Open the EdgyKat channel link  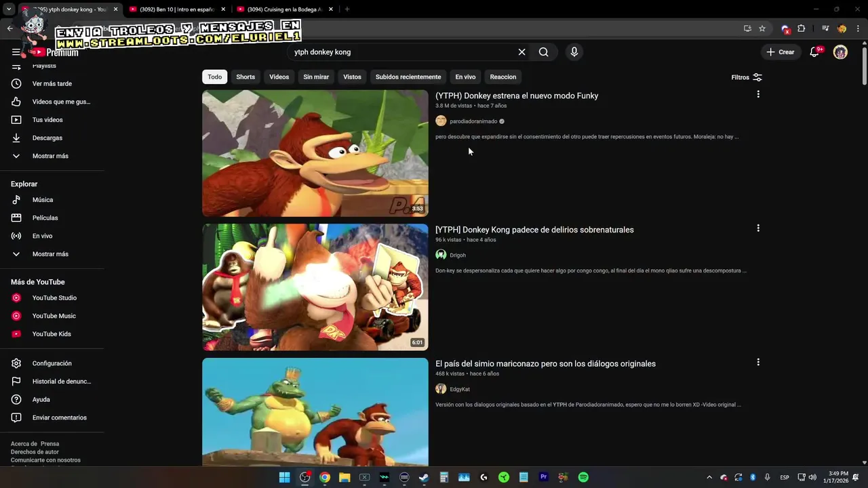pyautogui.click(x=460, y=390)
